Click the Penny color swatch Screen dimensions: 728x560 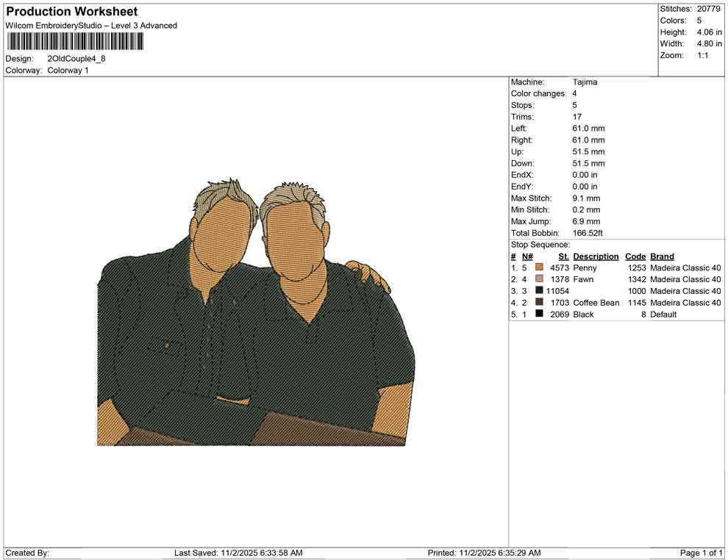539,268
